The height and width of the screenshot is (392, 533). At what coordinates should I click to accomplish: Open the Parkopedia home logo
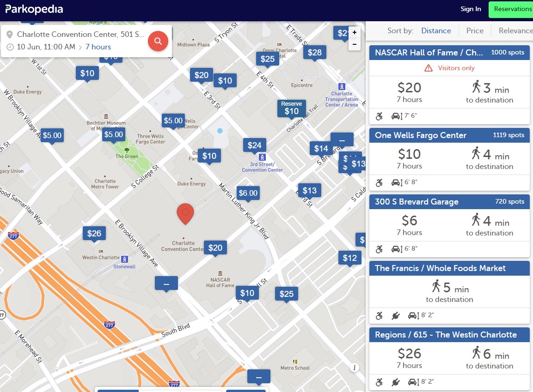click(34, 9)
